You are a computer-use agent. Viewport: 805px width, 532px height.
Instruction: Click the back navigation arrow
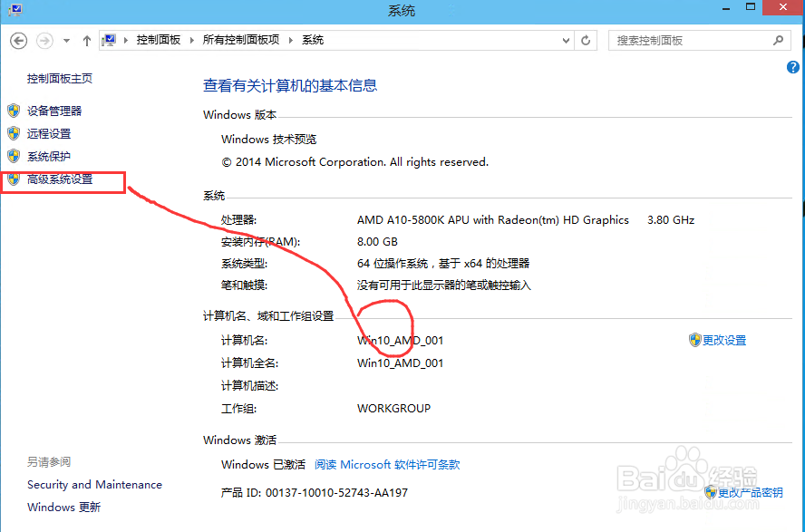[18, 40]
